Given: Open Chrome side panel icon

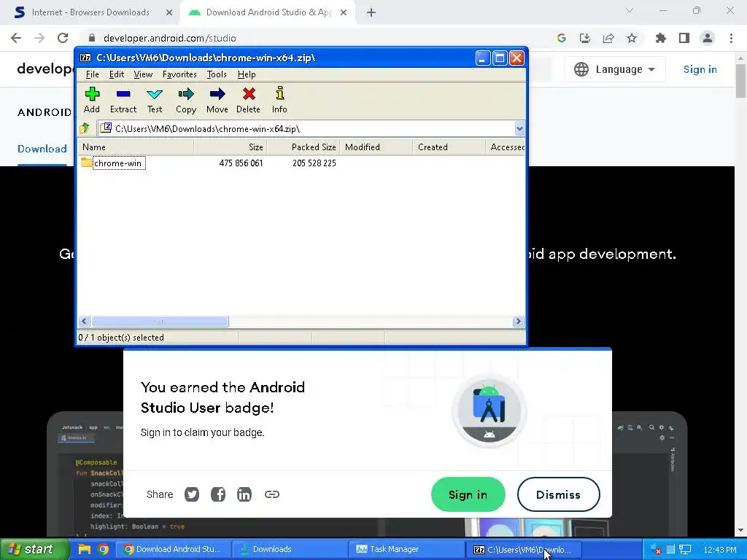Looking at the screenshot, I should [x=684, y=38].
